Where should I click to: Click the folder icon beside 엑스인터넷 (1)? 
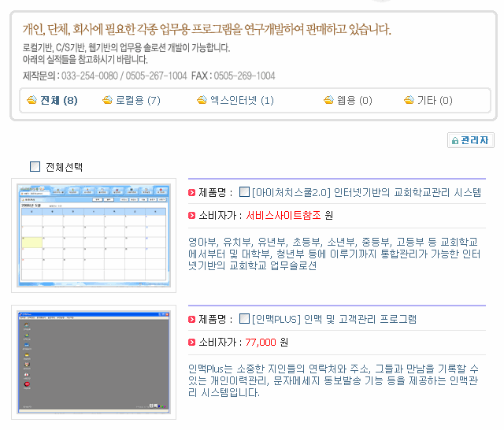(x=202, y=100)
